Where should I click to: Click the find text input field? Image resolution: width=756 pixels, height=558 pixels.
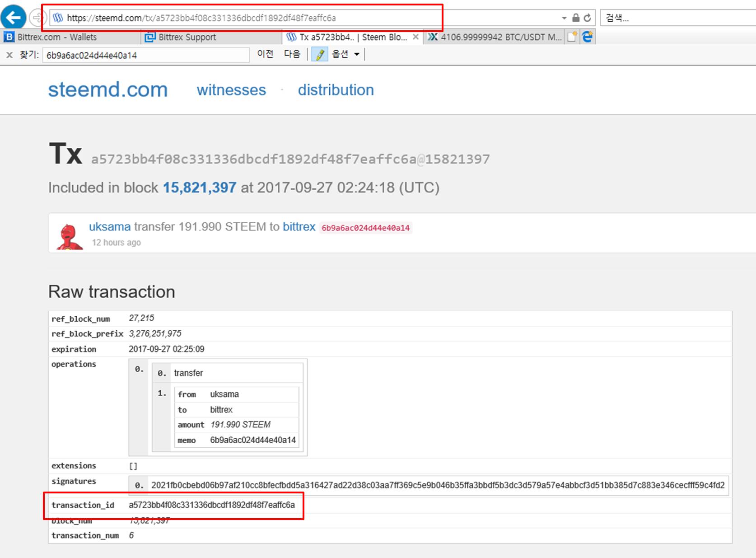pyautogui.click(x=146, y=55)
